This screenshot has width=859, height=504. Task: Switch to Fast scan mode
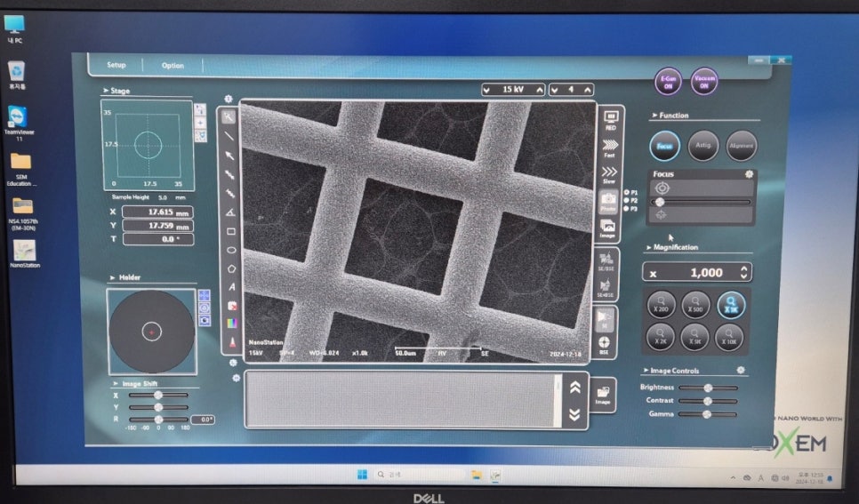tap(610, 148)
